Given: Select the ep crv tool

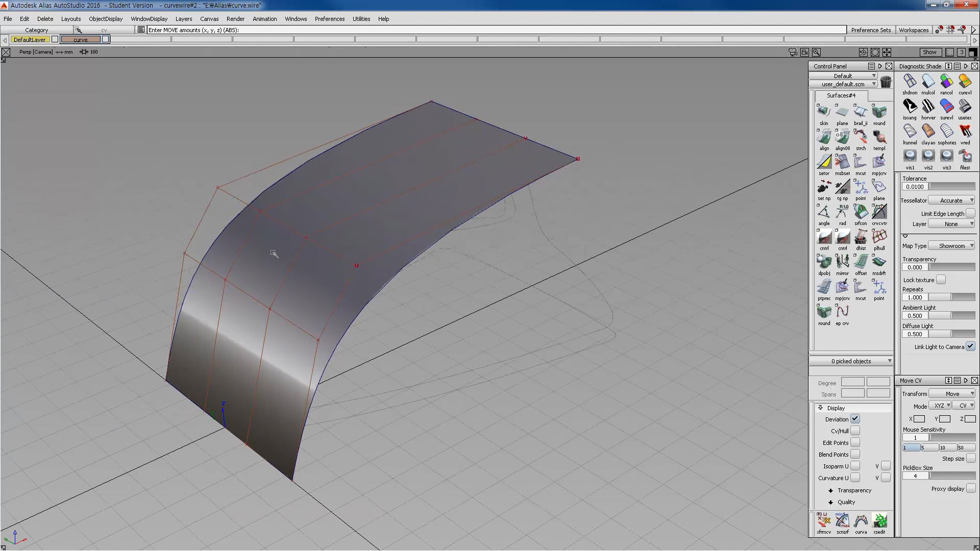Looking at the screenshot, I should (x=842, y=311).
